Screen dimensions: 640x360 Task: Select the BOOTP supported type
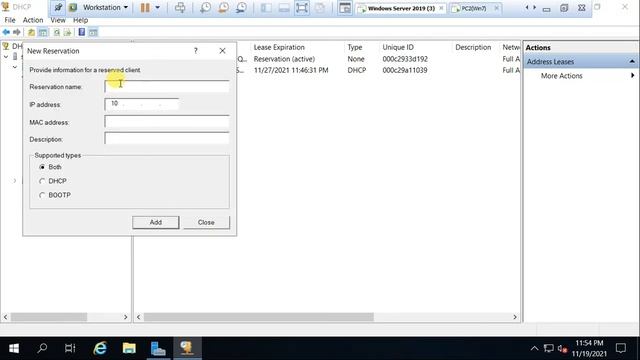42,196
